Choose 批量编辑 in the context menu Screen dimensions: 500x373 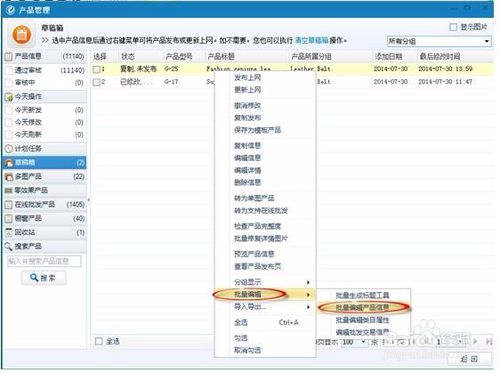tap(265, 294)
